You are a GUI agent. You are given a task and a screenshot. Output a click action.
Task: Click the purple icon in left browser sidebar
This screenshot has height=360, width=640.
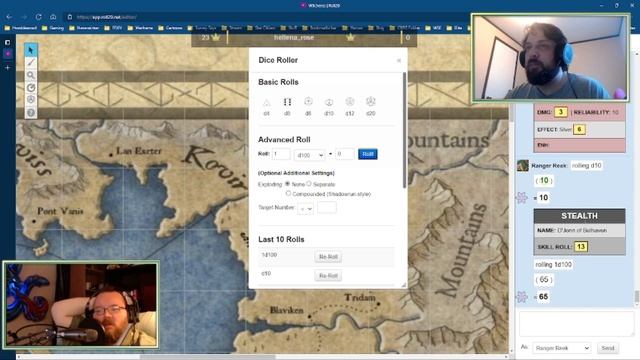coord(7,53)
